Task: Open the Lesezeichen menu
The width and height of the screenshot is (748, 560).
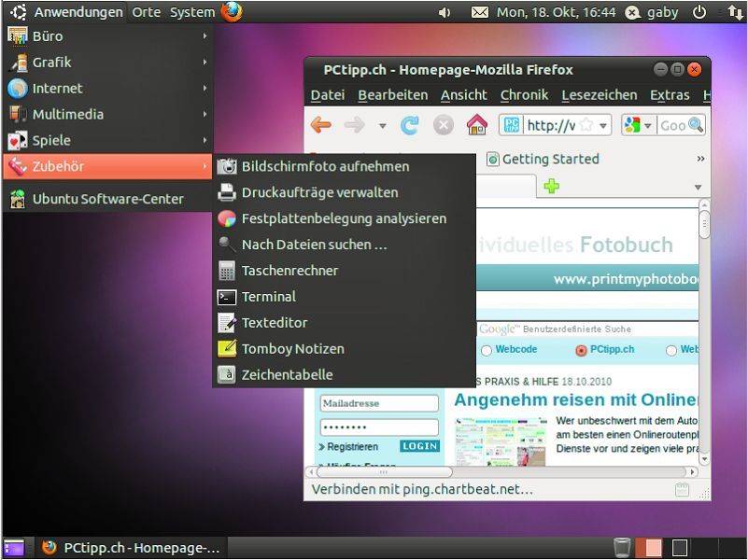Action: [x=600, y=95]
